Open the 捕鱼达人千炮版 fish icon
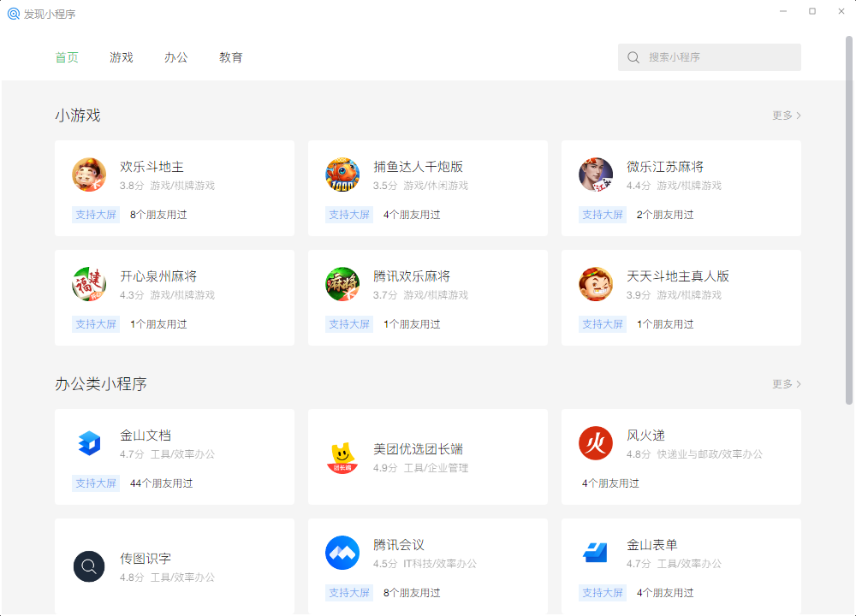The image size is (856, 616). pyautogui.click(x=342, y=175)
